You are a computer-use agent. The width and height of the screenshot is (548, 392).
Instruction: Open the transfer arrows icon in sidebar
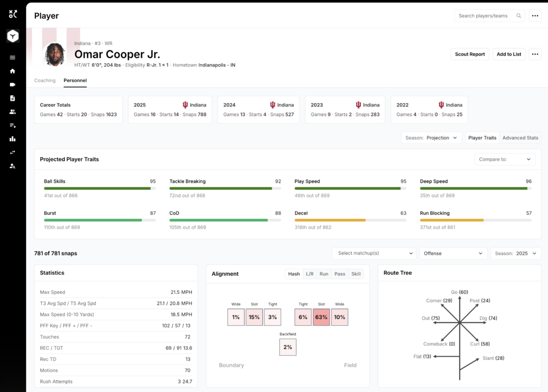click(x=13, y=152)
